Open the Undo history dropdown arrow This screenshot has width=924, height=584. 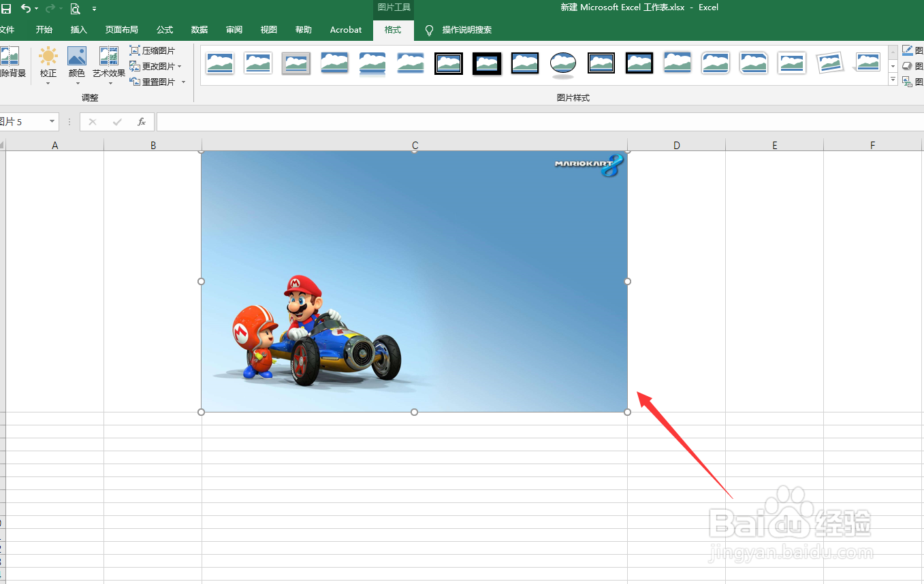click(x=36, y=9)
